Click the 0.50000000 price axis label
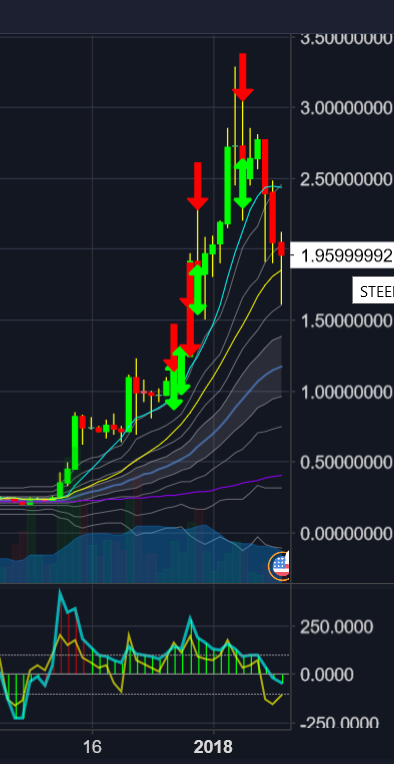Screen dimensions: 394x764 click(347, 462)
